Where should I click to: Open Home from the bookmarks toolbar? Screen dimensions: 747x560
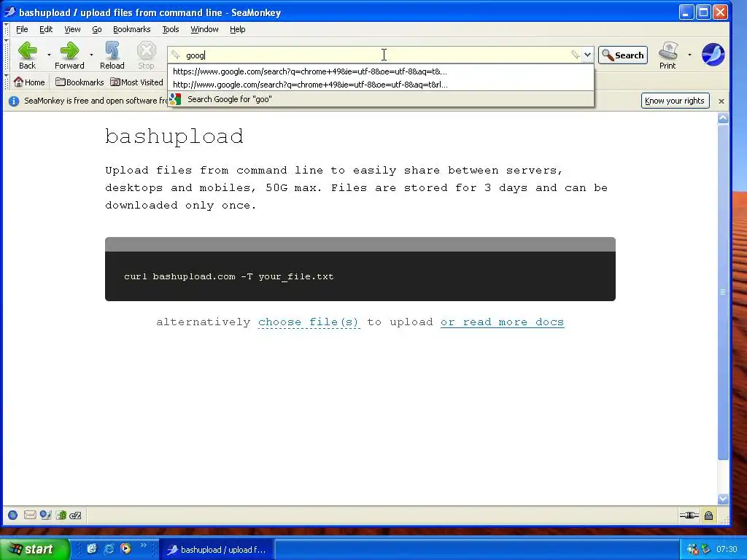click(x=29, y=82)
